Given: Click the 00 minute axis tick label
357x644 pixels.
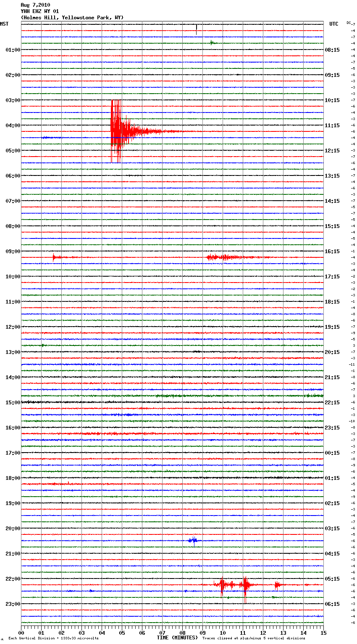Looking at the screenshot, I should 21,633.
